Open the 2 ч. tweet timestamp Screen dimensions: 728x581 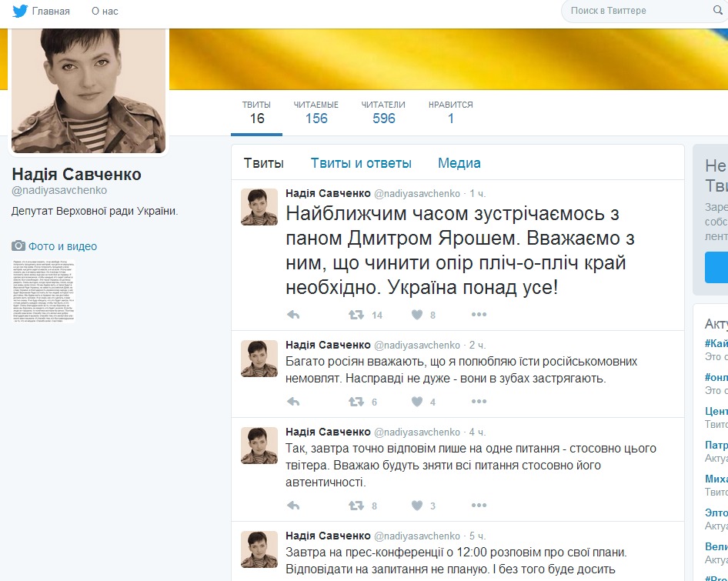(477, 346)
